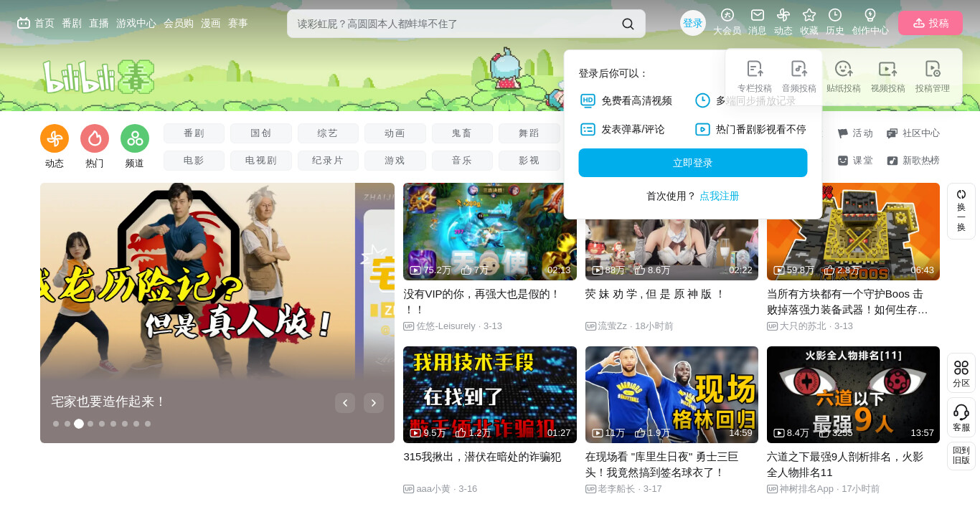Click the 登录 avatar button
This screenshot has width=980, height=522.
(x=693, y=23)
